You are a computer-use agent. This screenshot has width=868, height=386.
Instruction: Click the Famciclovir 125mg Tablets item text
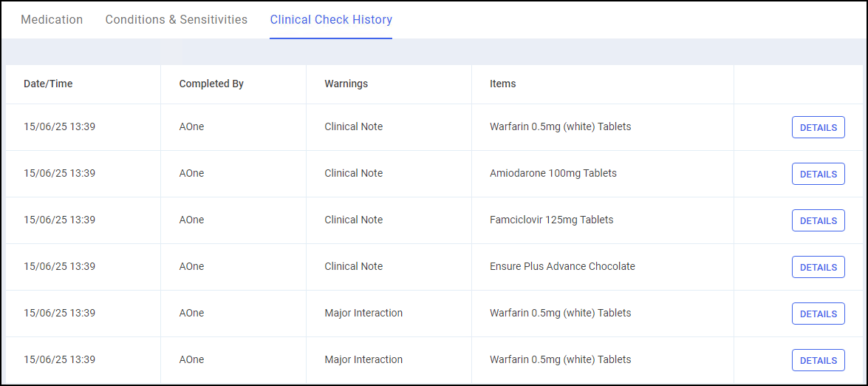click(551, 220)
